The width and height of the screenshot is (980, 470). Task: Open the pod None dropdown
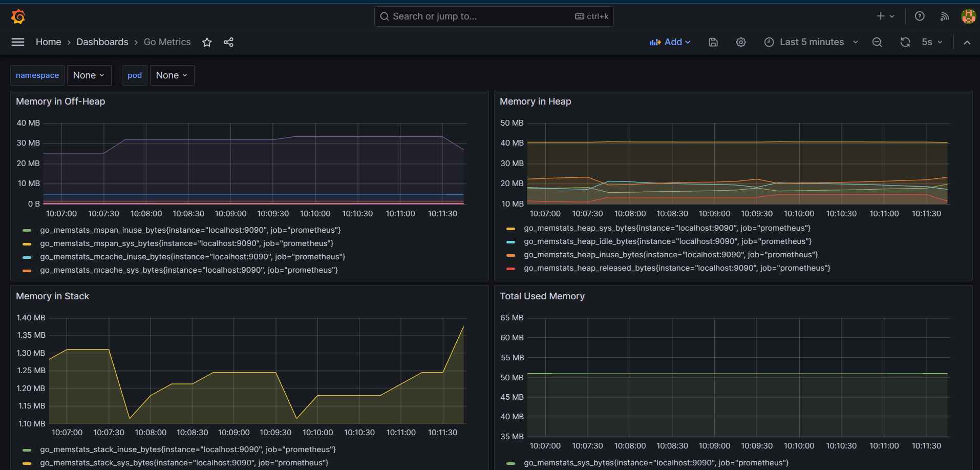[172, 75]
